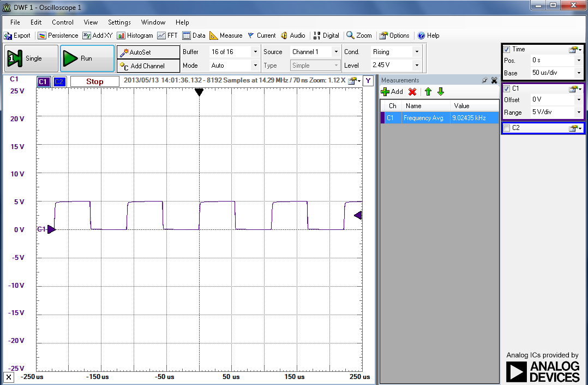Enable the C2 channel checkbox
This screenshot has height=385, width=588.
point(507,128)
